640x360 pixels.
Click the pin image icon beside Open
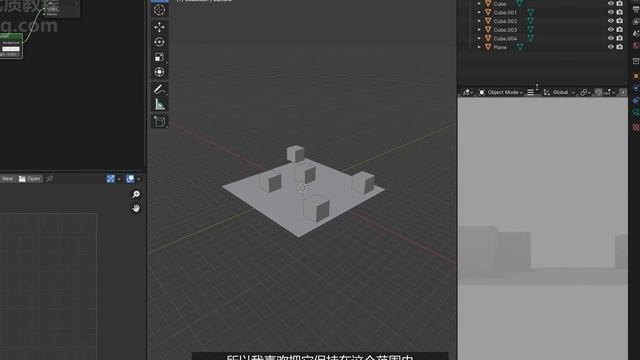click(50, 179)
